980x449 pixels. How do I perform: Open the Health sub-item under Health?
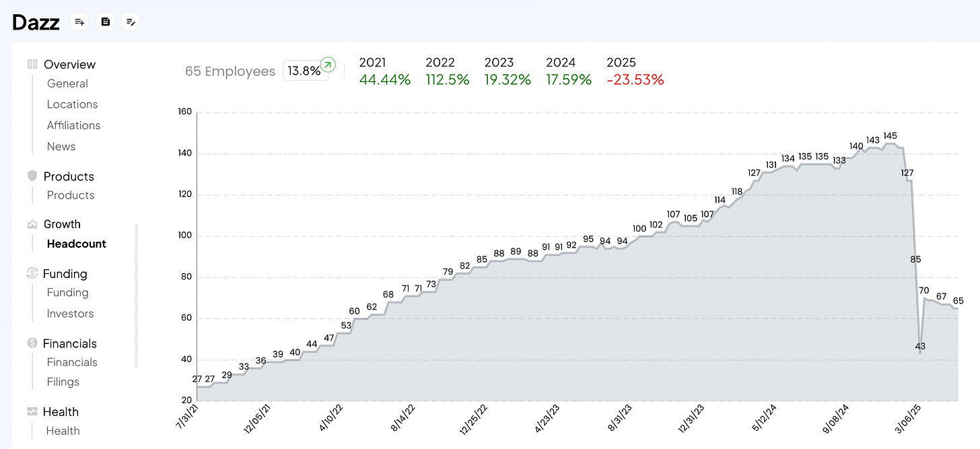[63, 431]
